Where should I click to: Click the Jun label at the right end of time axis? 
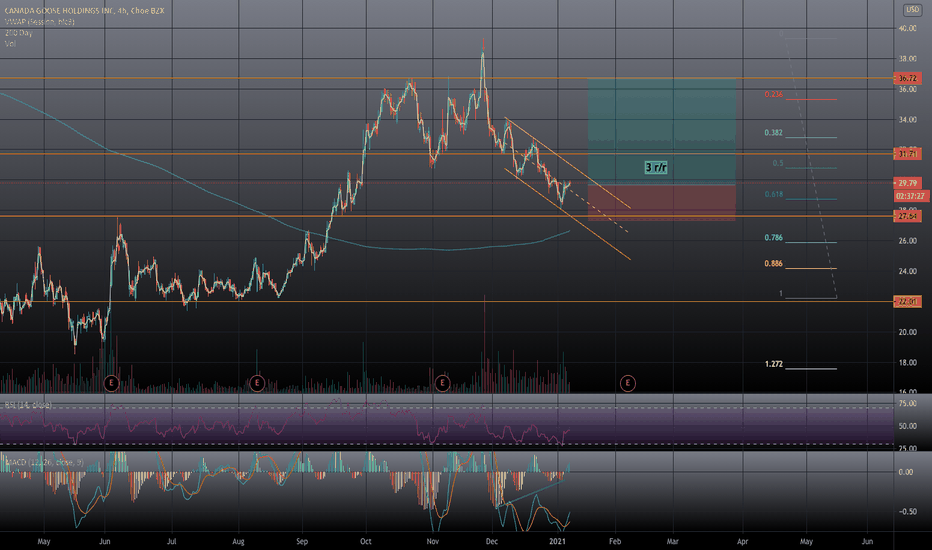[867, 542]
